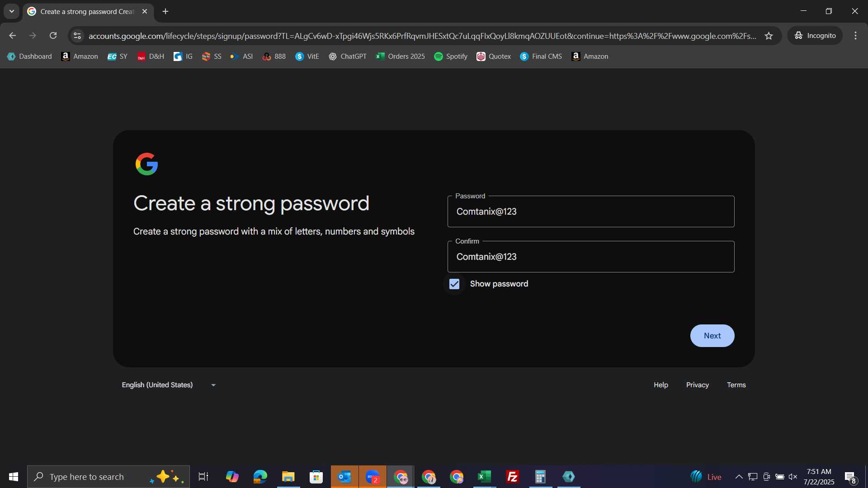The image size is (868, 488).
Task: Open the Spotify bookmark
Action: (451, 56)
